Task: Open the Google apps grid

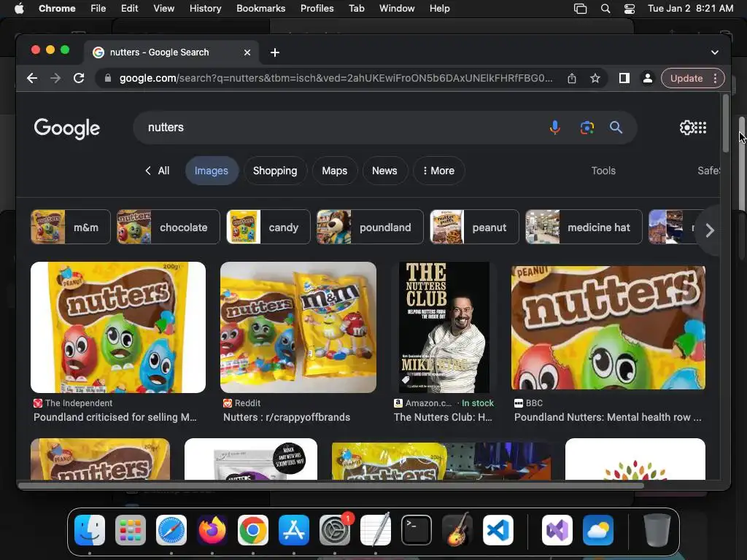Action: [701, 128]
